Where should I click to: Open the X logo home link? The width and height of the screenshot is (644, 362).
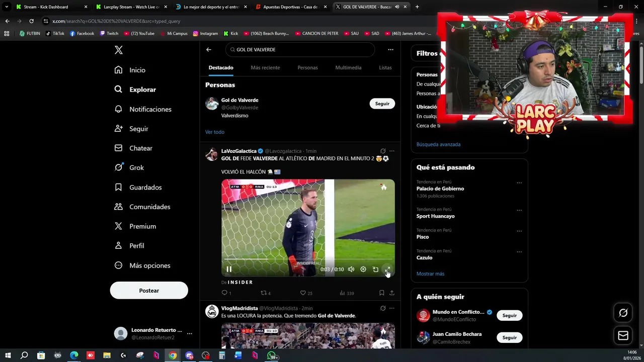[118, 50]
